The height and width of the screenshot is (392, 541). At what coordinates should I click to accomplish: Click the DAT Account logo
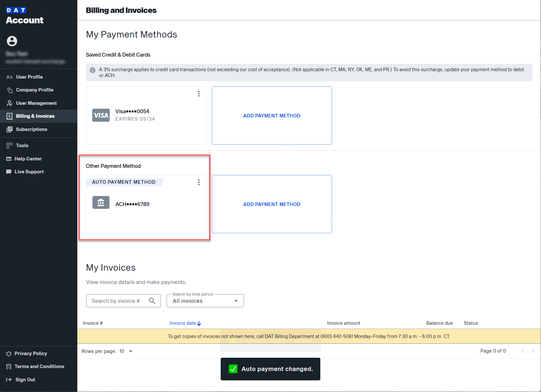pyautogui.click(x=25, y=16)
